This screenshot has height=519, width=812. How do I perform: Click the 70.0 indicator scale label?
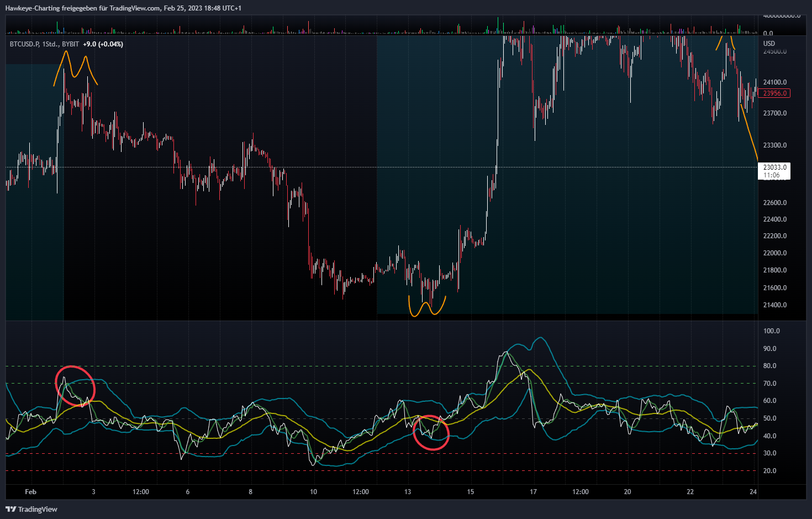770,384
